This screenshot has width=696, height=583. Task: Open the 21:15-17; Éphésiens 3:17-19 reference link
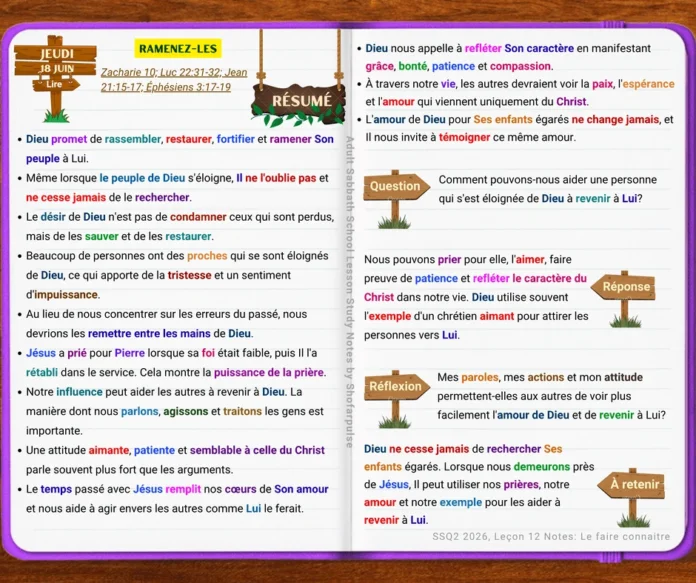[x=166, y=87]
